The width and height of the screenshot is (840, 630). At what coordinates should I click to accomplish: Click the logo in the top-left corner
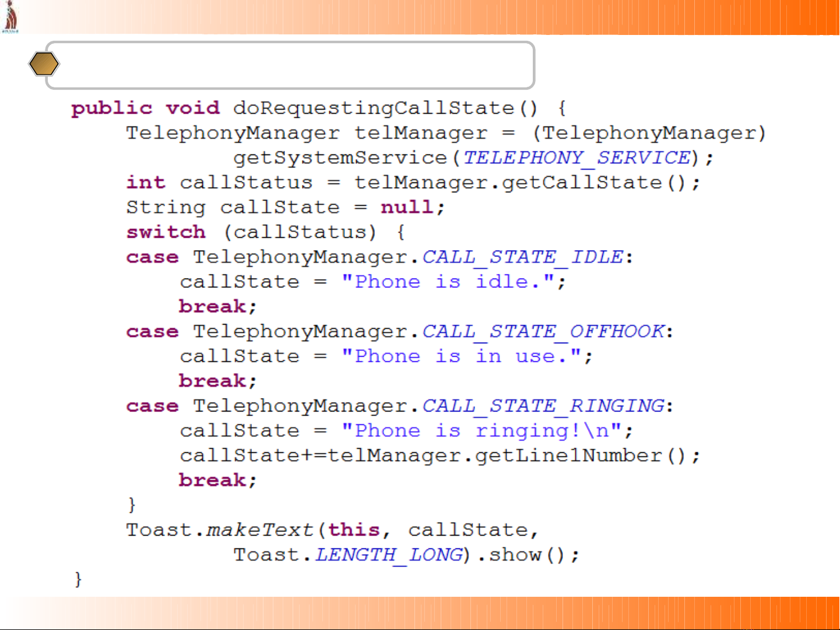[x=10, y=16]
